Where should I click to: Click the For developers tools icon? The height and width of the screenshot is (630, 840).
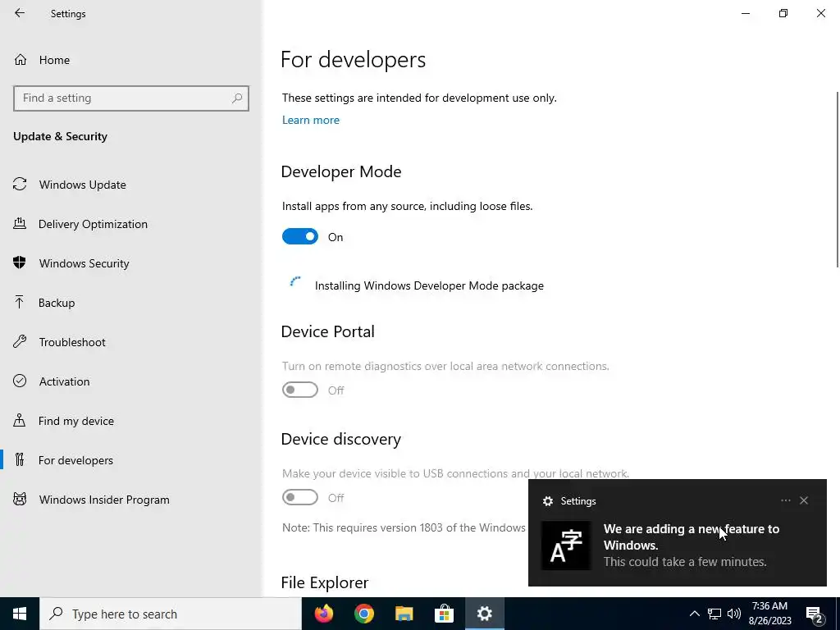pyautogui.click(x=20, y=459)
